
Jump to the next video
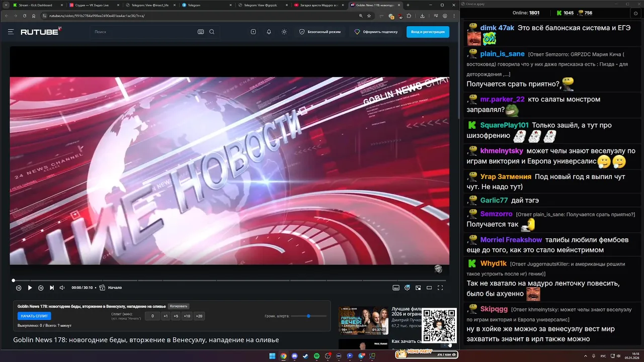[x=52, y=288]
